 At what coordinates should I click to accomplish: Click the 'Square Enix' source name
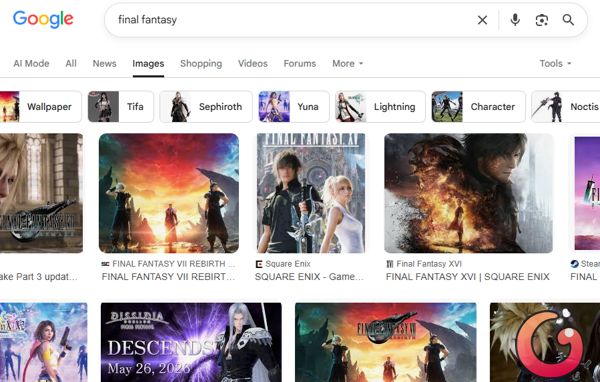[x=288, y=264]
